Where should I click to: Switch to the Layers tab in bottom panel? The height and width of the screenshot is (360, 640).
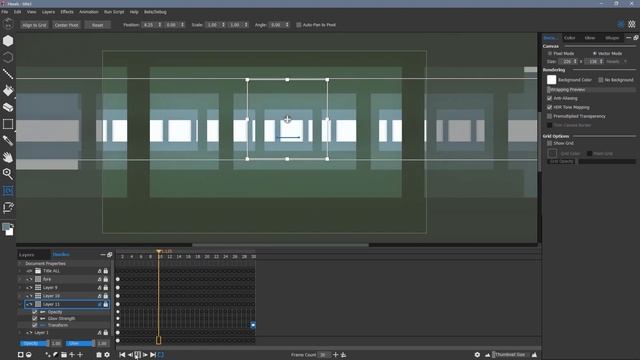pos(27,255)
